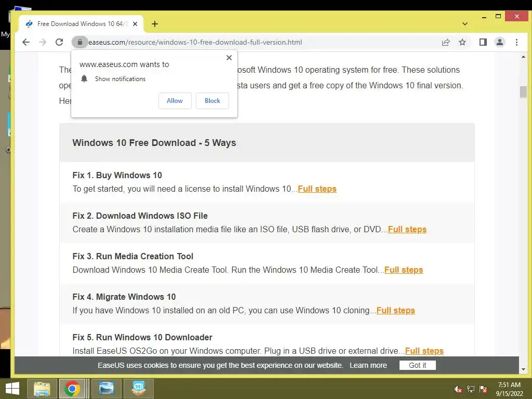Click the Chrome taskbar icon

click(72, 389)
